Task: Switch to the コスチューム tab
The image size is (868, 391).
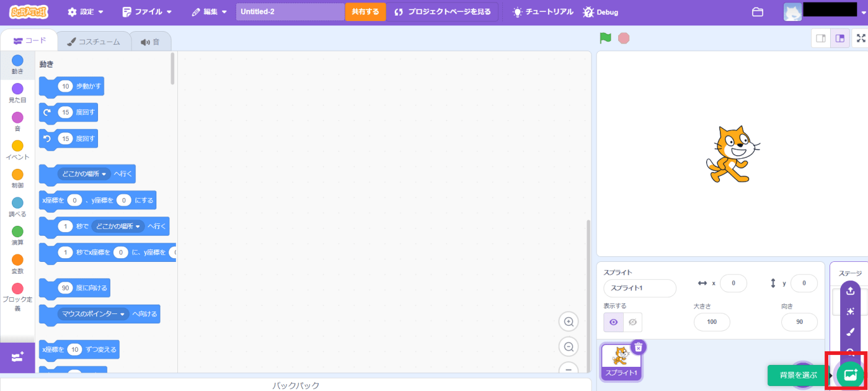Action: [94, 42]
